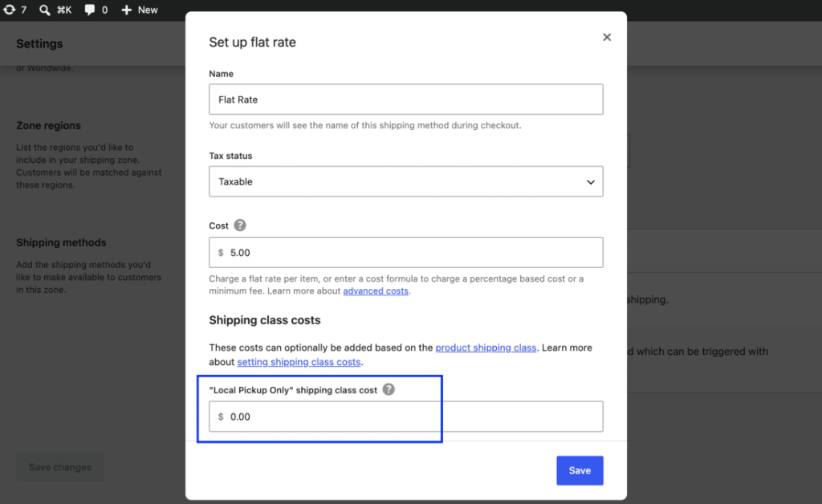Click the Set up flat rate title
Viewport: 822px width, 504px height.
(253, 42)
